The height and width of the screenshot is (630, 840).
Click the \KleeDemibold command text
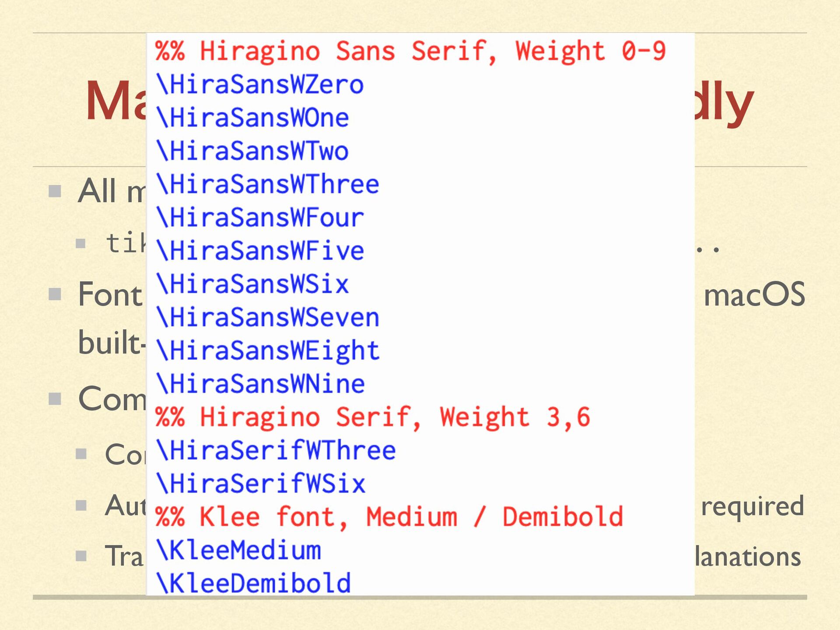coord(254,583)
